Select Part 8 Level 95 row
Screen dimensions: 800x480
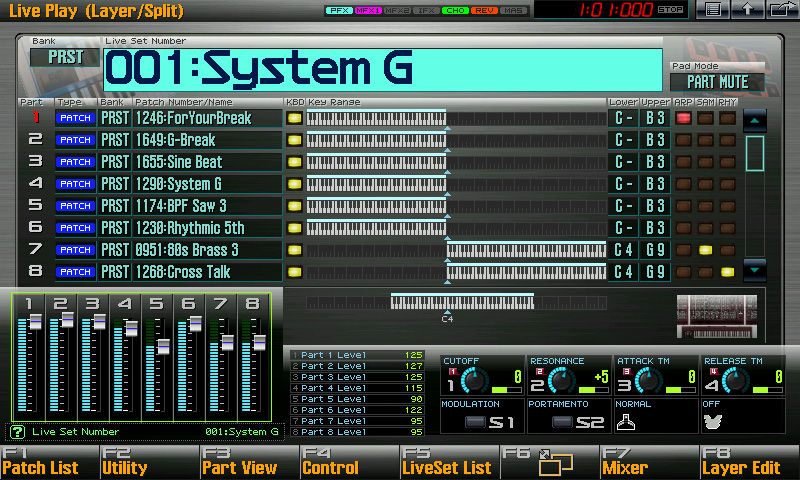coord(357,432)
